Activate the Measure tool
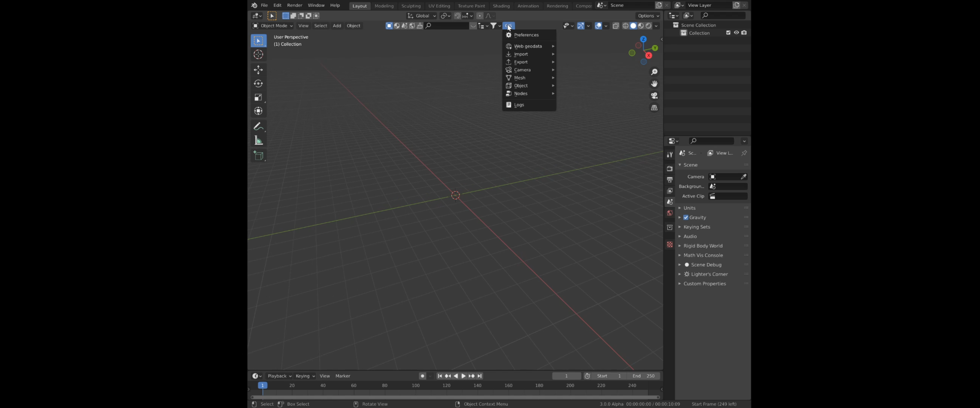The image size is (980, 408). 258,141
